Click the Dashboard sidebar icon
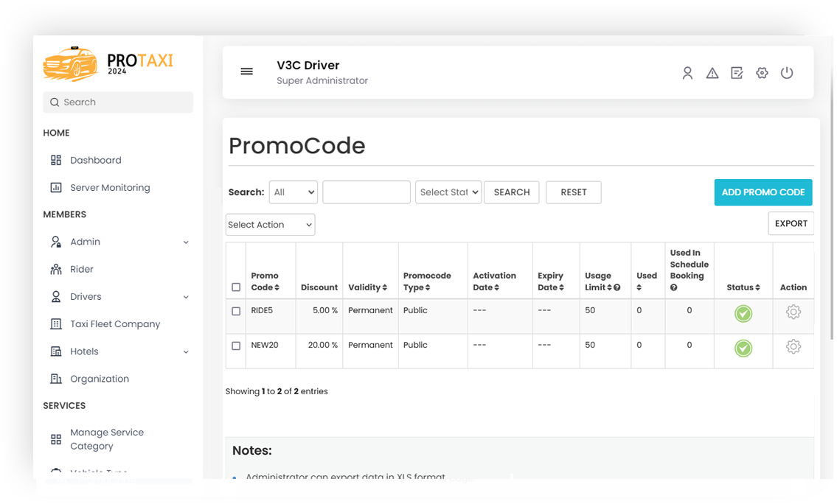This screenshot has width=837, height=504. pos(56,160)
